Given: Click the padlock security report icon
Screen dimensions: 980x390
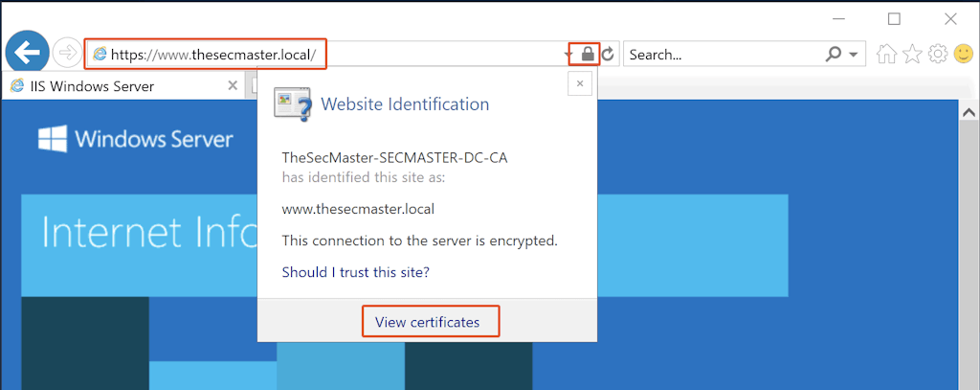Looking at the screenshot, I should 587,54.
